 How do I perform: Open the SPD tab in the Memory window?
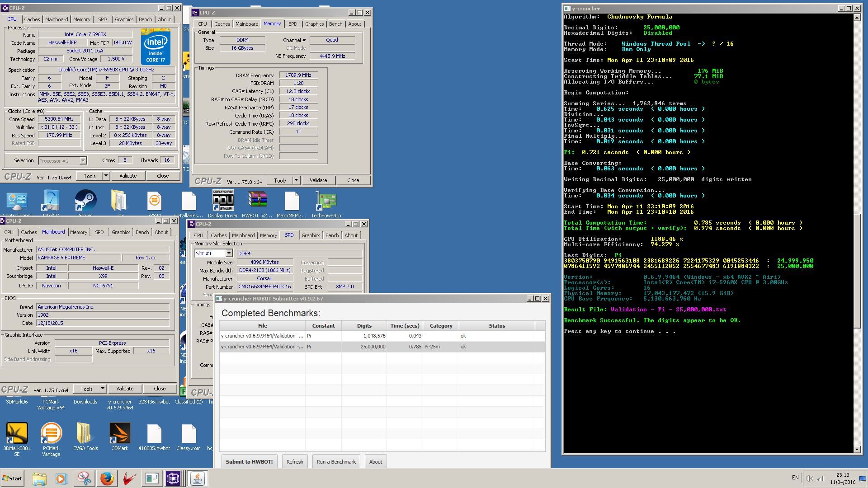pyautogui.click(x=293, y=24)
